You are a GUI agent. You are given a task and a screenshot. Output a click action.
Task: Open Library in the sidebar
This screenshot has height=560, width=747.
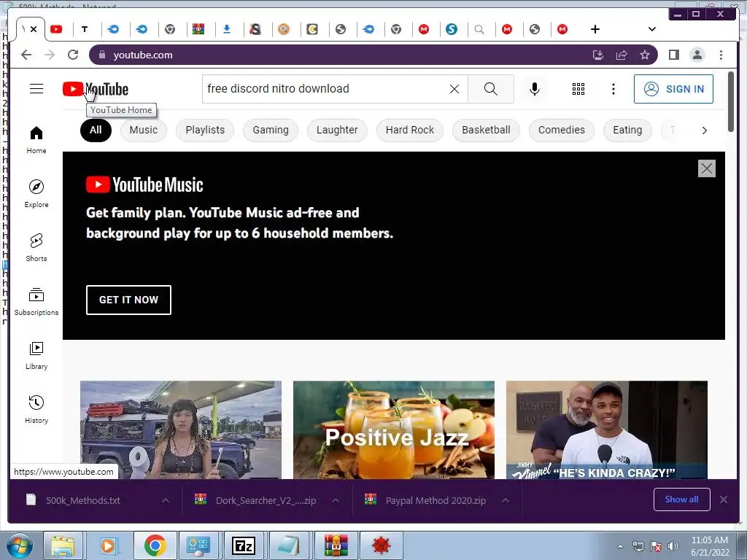(x=36, y=356)
